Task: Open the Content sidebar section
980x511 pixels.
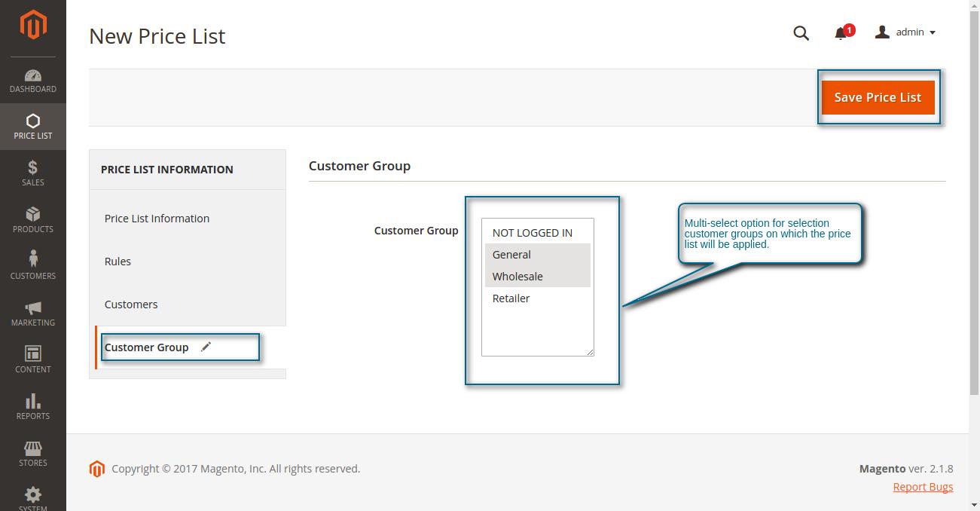Action: pos(32,360)
